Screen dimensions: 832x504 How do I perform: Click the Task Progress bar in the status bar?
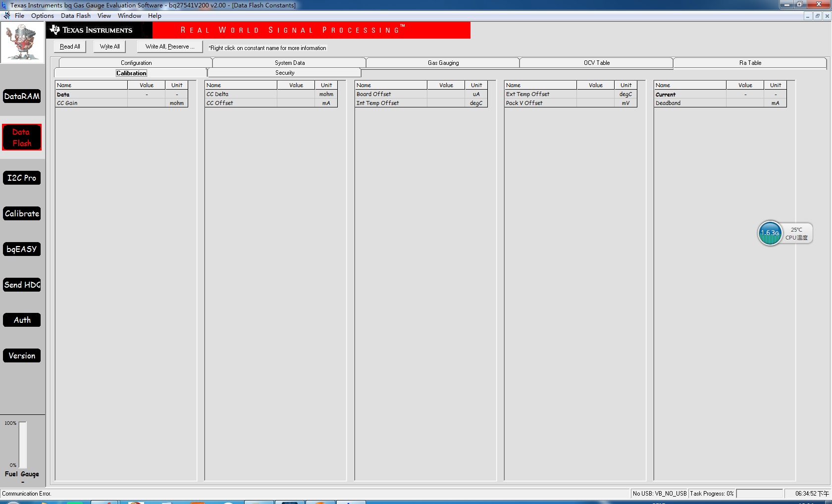click(759, 494)
